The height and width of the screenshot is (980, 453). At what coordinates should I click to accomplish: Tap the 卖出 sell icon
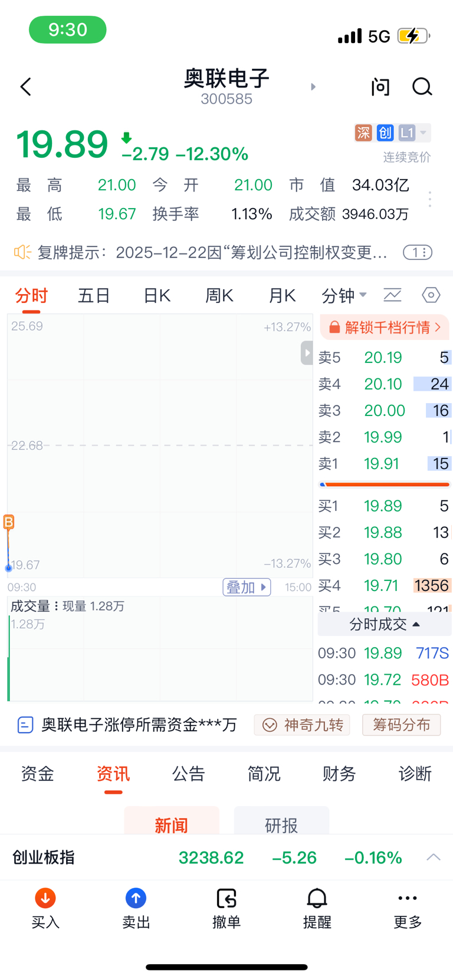(136, 898)
